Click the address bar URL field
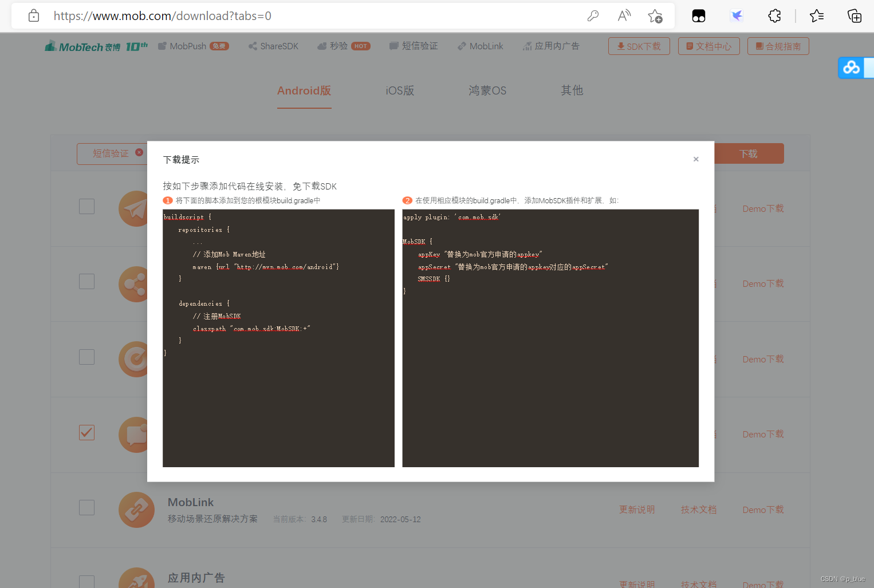874x588 pixels. pyautogui.click(x=162, y=16)
